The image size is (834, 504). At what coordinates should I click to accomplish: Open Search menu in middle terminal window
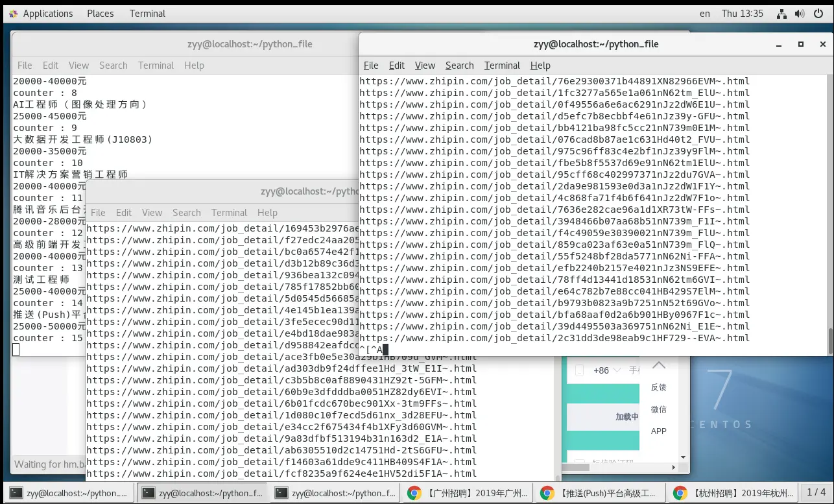[x=187, y=213]
